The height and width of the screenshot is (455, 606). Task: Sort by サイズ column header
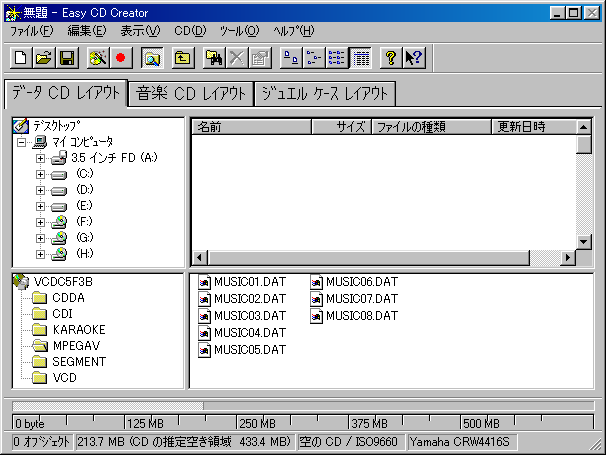(x=342, y=127)
